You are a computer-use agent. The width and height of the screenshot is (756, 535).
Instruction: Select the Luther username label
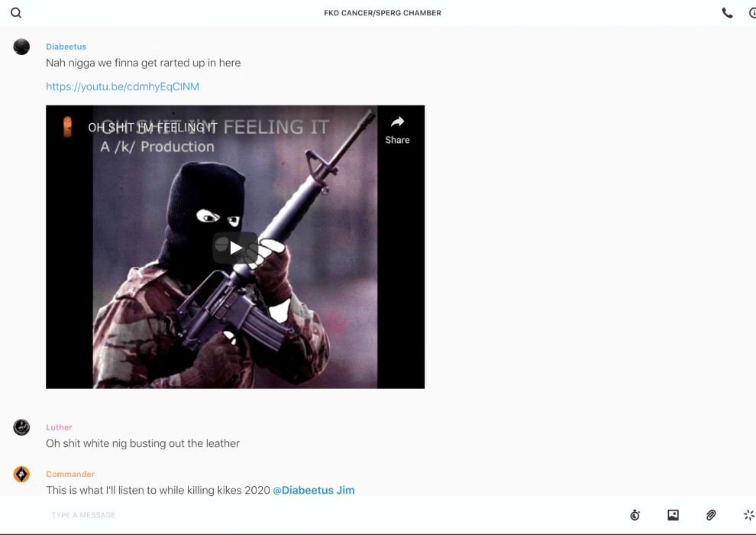59,427
